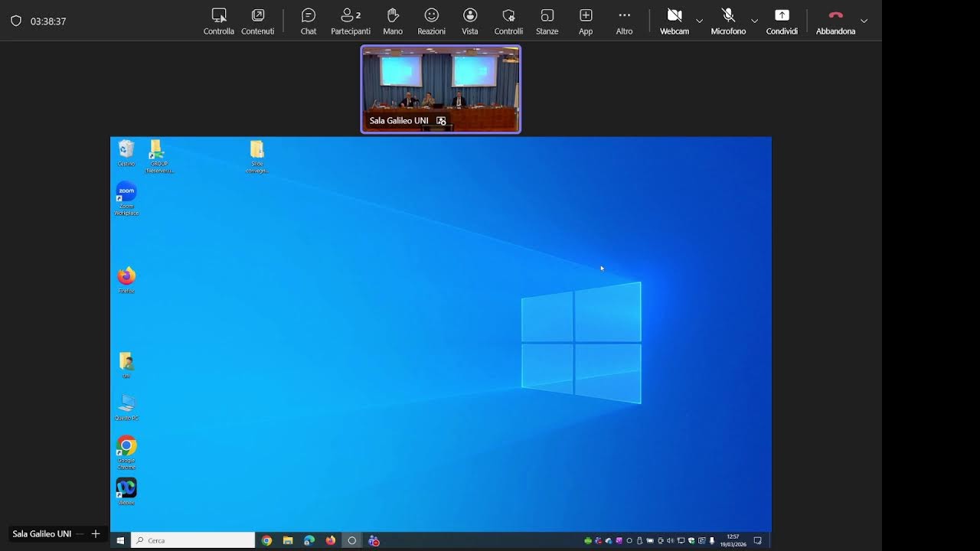Show the Partecipanti list
Screen dimensions: 980x551
pos(351,21)
